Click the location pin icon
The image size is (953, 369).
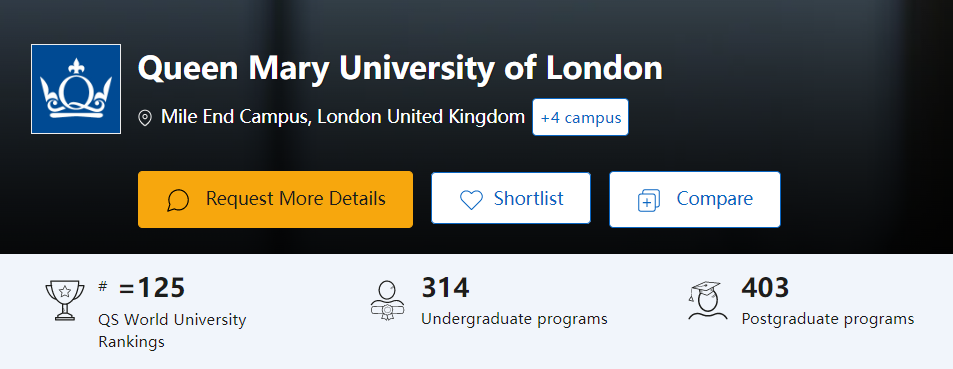pos(145,117)
